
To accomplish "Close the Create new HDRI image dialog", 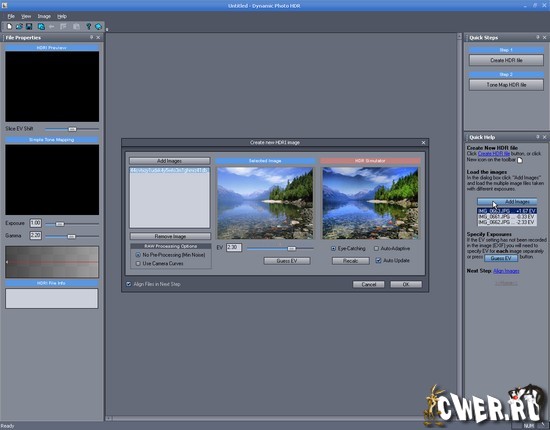I will (423, 142).
